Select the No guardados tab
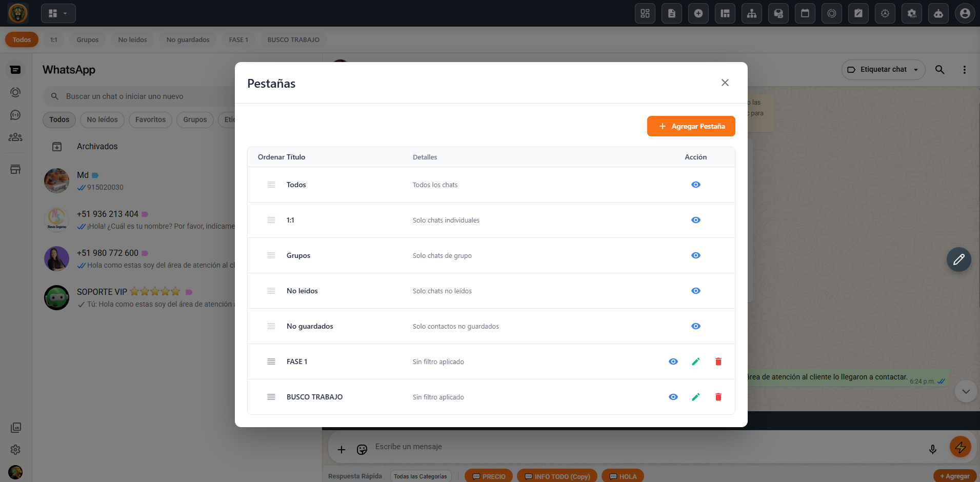 pos(188,39)
